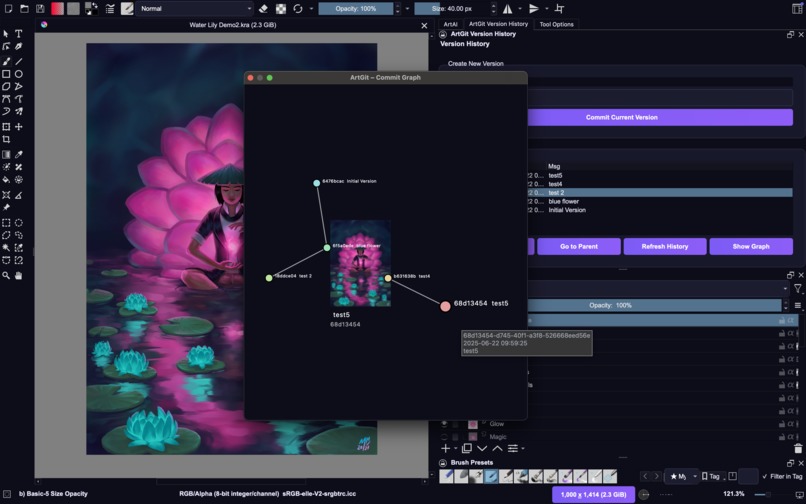Save the document with floppy icon
Viewport: 806px width, 504px height.
click(41, 9)
